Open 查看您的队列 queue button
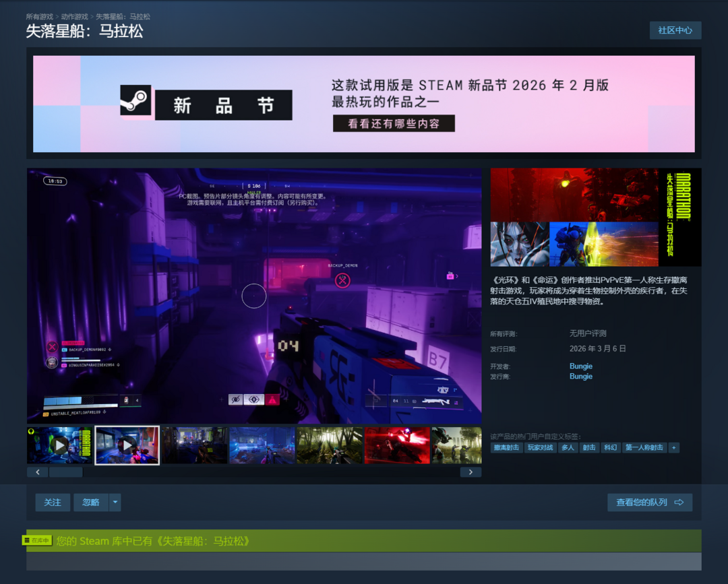Viewport: 728px width, 584px height. click(649, 502)
